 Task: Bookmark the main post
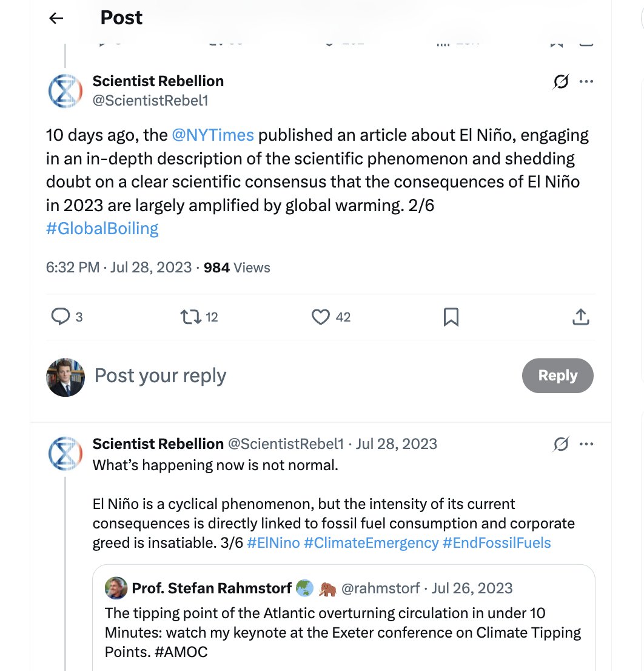[451, 317]
